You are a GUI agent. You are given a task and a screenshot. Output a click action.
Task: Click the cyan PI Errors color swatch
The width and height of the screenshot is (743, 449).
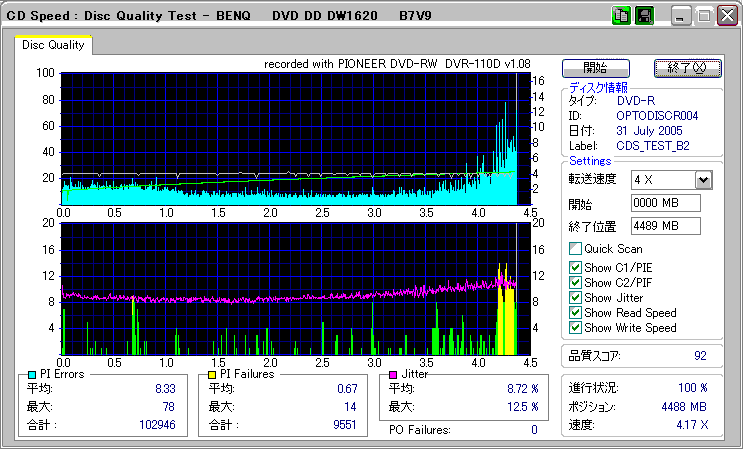32,374
